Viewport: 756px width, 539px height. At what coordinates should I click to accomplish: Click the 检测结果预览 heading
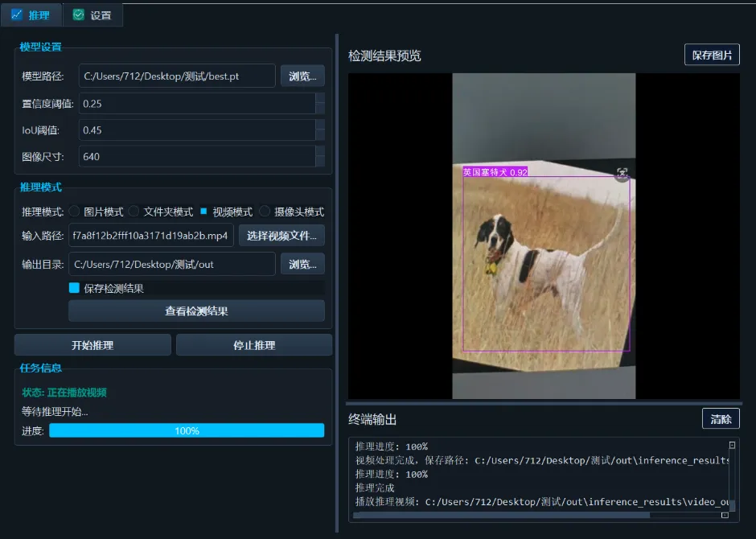(x=384, y=56)
